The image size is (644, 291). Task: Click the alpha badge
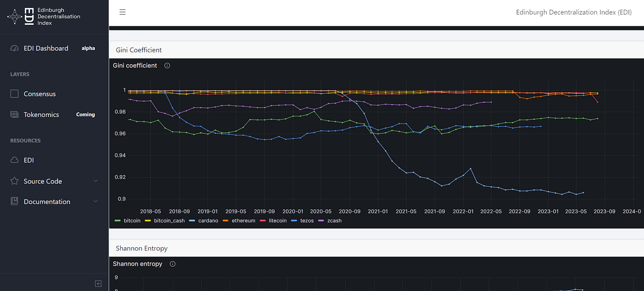(x=88, y=48)
